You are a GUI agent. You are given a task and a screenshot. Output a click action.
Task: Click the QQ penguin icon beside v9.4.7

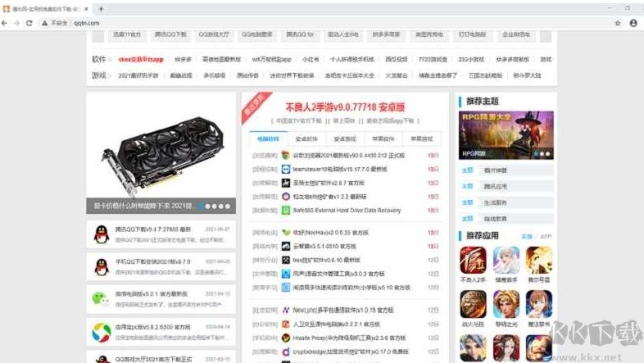101,234
